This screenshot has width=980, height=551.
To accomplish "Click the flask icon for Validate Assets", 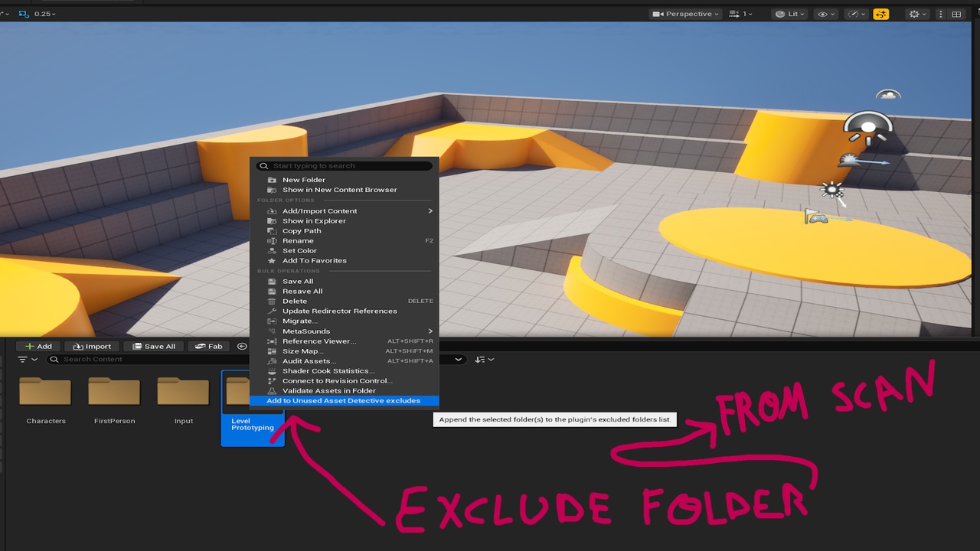I will pyautogui.click(x=272, y=391).
